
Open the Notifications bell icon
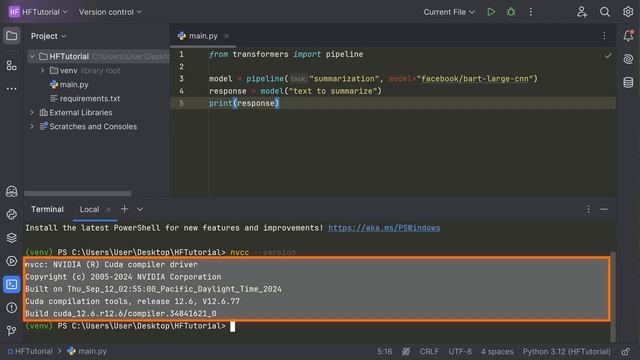pos(628,36)
